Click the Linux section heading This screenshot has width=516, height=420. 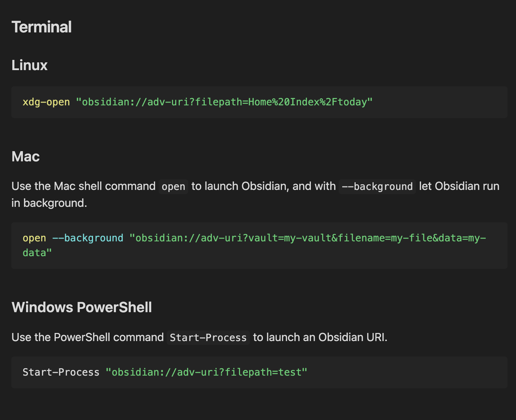(30, 65)
